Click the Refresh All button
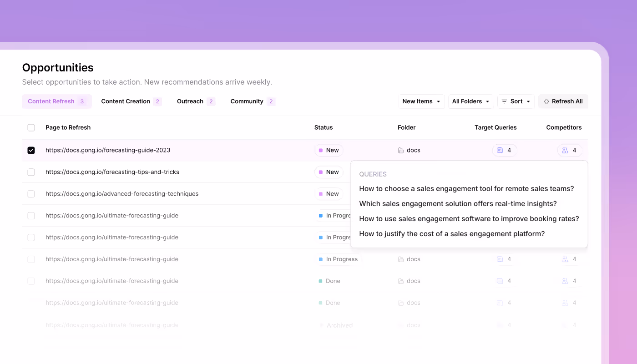Image resolution: width=637 pixels, height=364 pixels. tap(563, 101)
